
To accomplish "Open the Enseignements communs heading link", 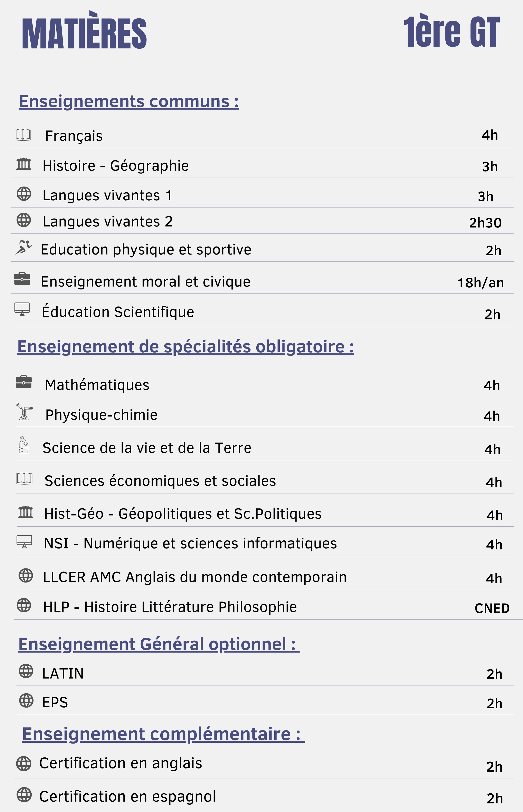I will point(129,102).
